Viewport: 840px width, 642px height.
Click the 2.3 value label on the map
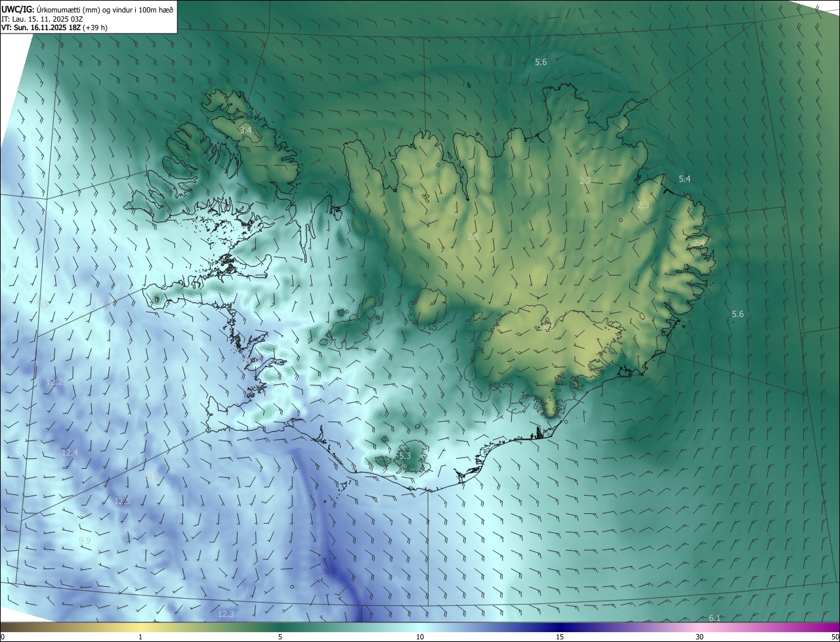click(x=643, y=205)
